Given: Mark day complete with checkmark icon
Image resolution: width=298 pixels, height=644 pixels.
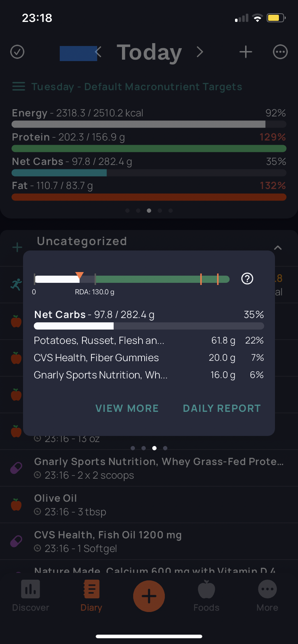Looking at the screenshot, I should click(x=17, y=52).
